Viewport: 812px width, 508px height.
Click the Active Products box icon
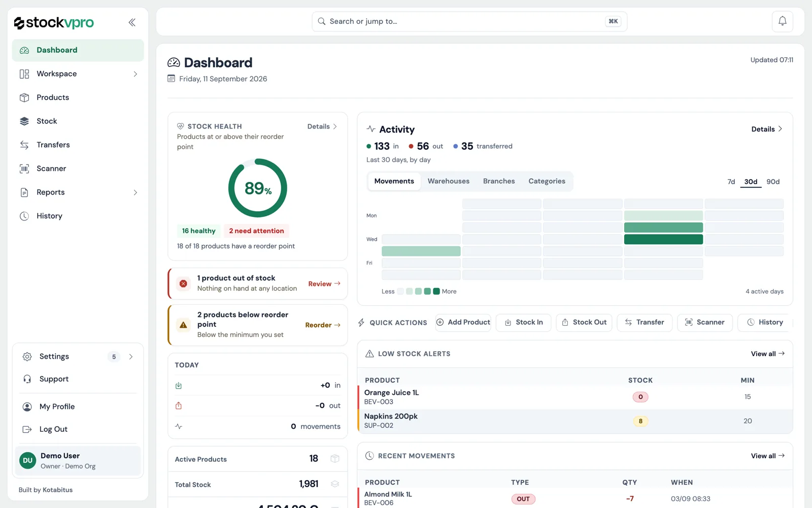pyautogui.click(x=335, y=459)
